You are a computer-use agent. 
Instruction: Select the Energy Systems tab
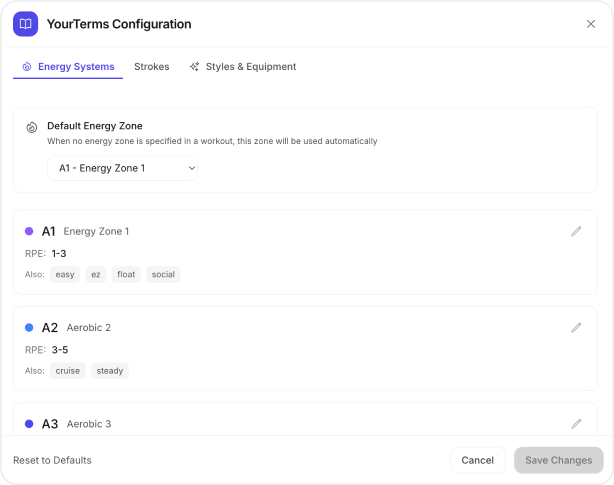(75, 67)
